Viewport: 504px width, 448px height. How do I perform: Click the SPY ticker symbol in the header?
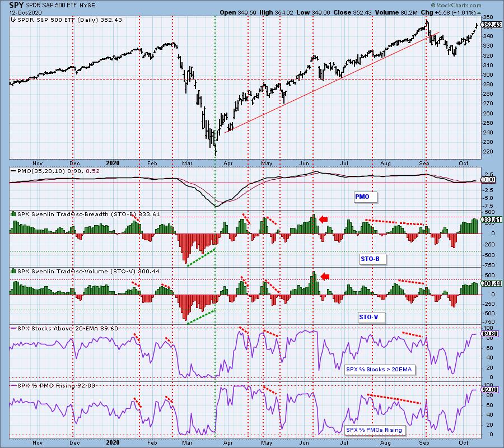pyautogui.click(x=17, y=5)
